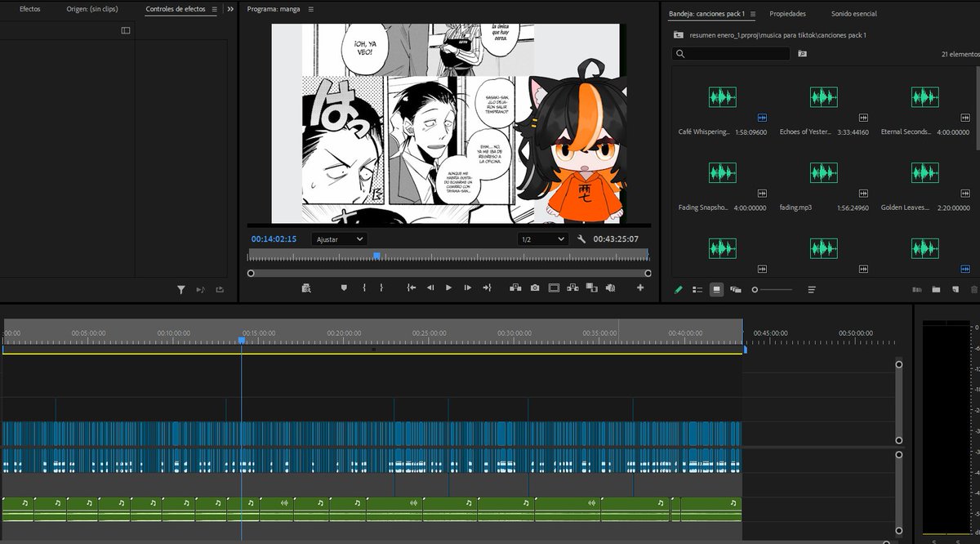Open Programa: manga panel menu
Image resolution: width=980 pixels, height=544 pixels.
click(310, 9)
